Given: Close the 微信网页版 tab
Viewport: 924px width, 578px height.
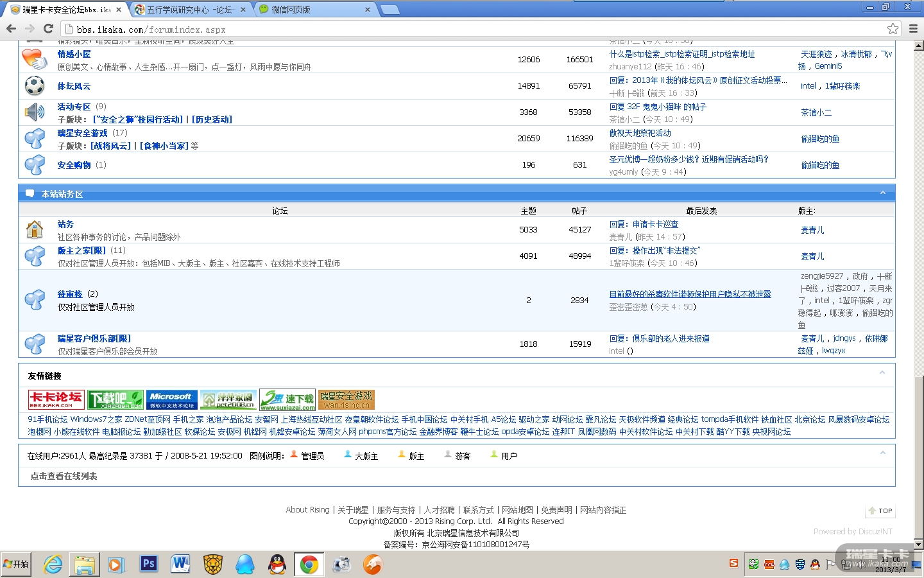Looking at the screenshot, I should coord(368,10).
